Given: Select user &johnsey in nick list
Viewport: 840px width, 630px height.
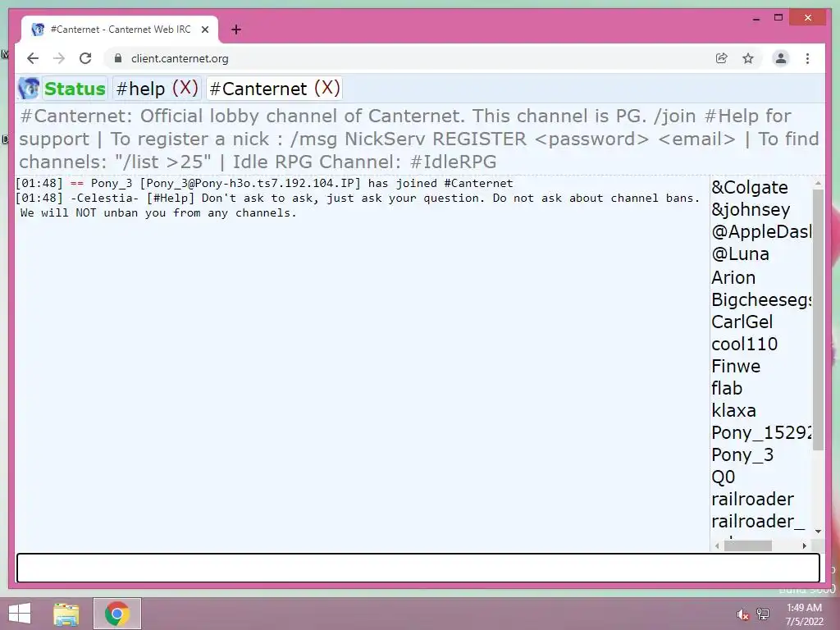Looking at the screenshot, I should click(x=751, y=209).
